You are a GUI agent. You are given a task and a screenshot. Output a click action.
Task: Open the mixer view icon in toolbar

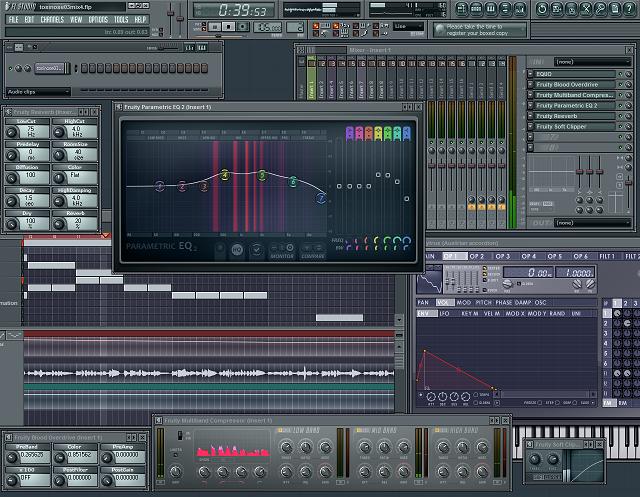[x=520, y=9]
